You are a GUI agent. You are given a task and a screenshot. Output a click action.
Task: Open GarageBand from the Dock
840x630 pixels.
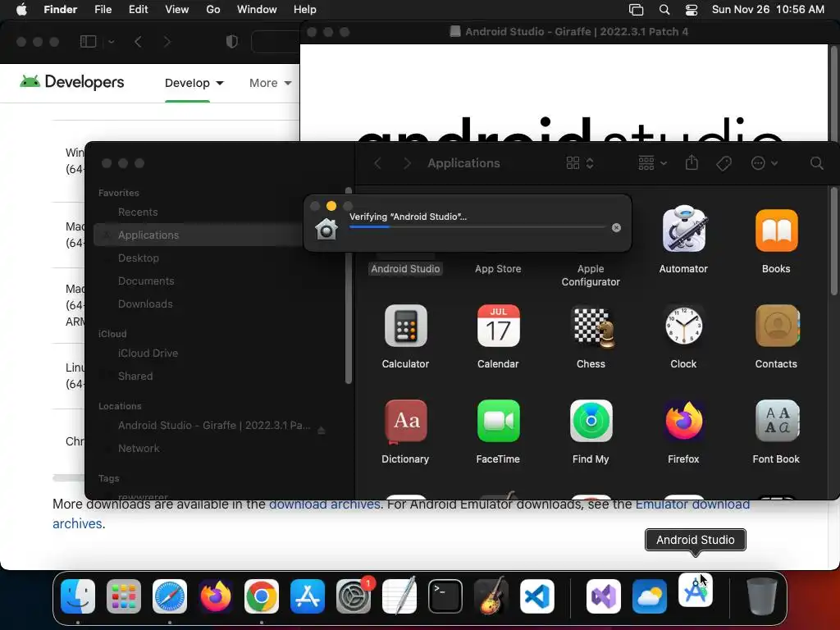491,596
